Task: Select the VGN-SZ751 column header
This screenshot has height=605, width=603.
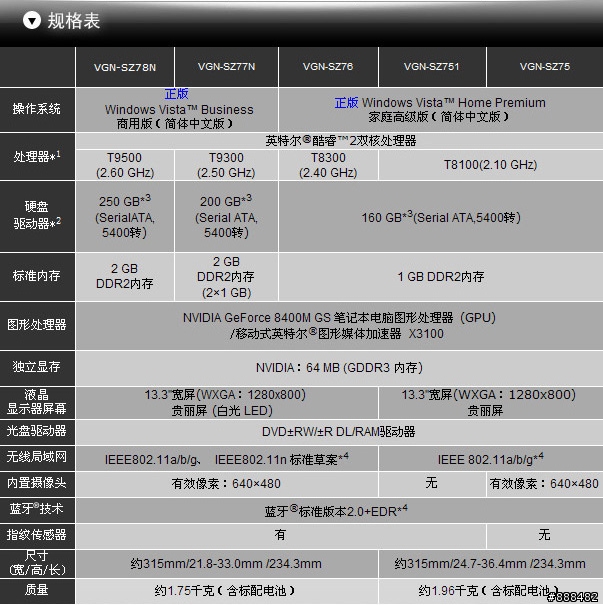Action: [432, 67]
